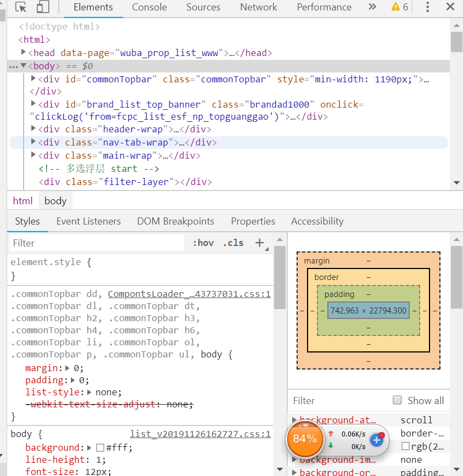Expand the margin shorthand property
463x476 pixels.
(68, 368)
